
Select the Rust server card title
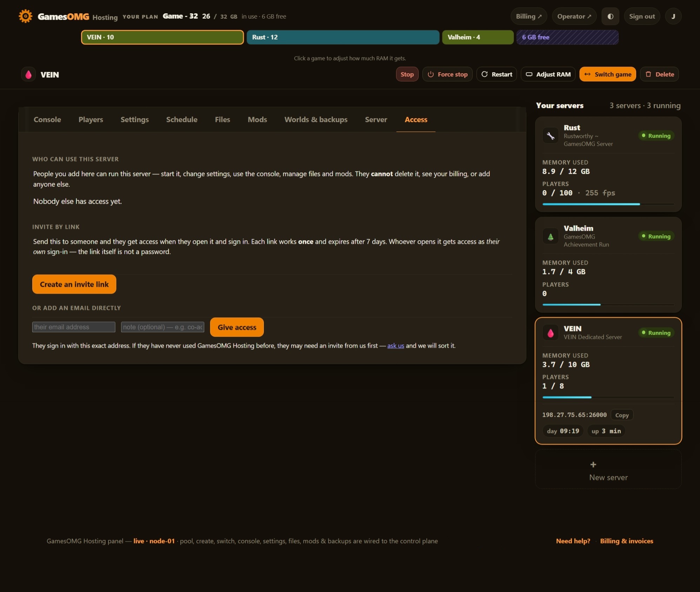pos(572,128)
